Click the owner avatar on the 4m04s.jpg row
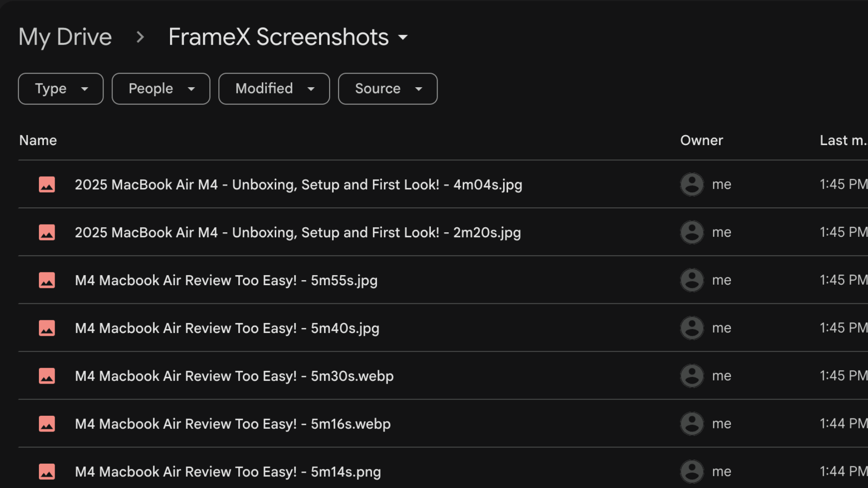Screen dimensions: 868x488 pos(691,184)
